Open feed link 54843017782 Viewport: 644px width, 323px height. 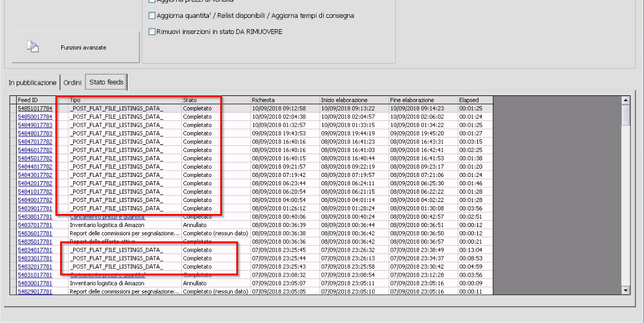(35, 175)
